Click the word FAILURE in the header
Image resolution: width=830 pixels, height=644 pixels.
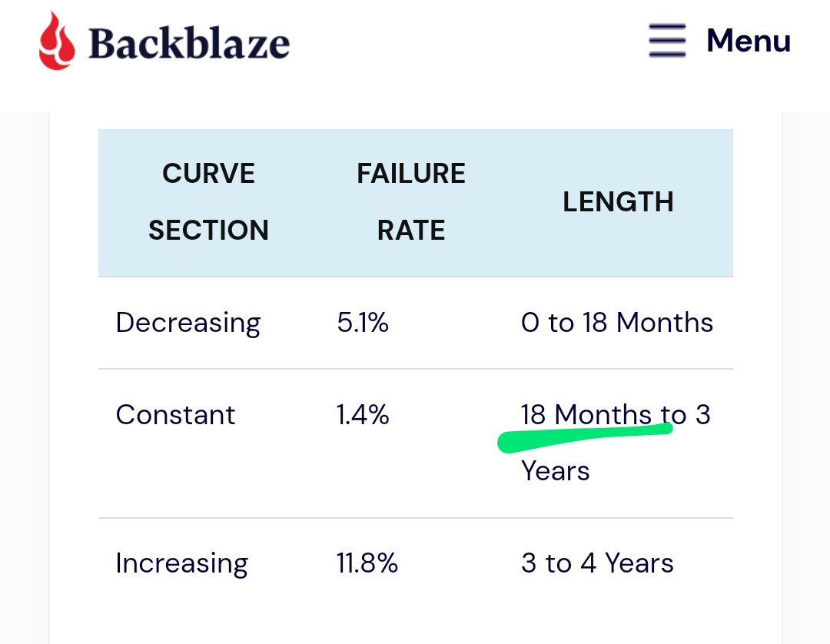[410, 174]
